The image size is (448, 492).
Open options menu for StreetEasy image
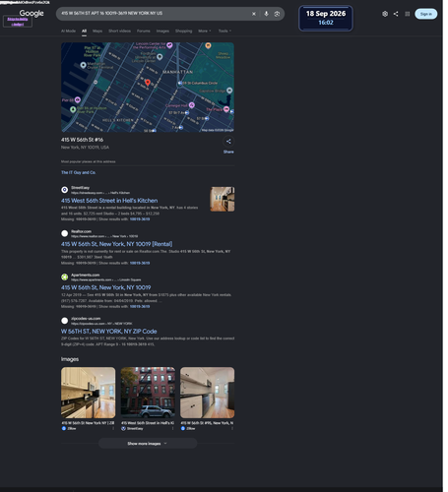tap(173, 428)
